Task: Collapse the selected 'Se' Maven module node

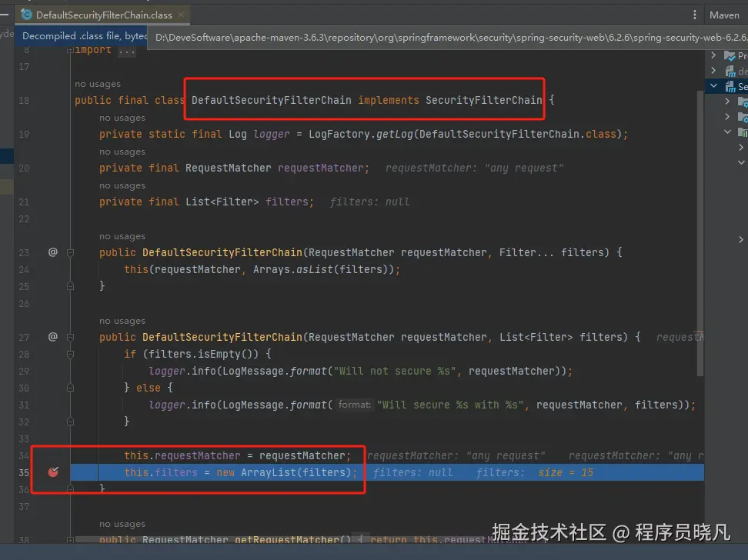Action: pos(713,86)
